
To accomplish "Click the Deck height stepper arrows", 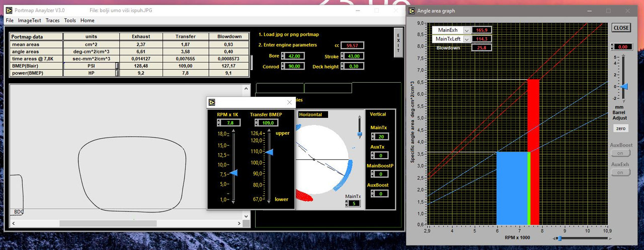I will 342,66.
